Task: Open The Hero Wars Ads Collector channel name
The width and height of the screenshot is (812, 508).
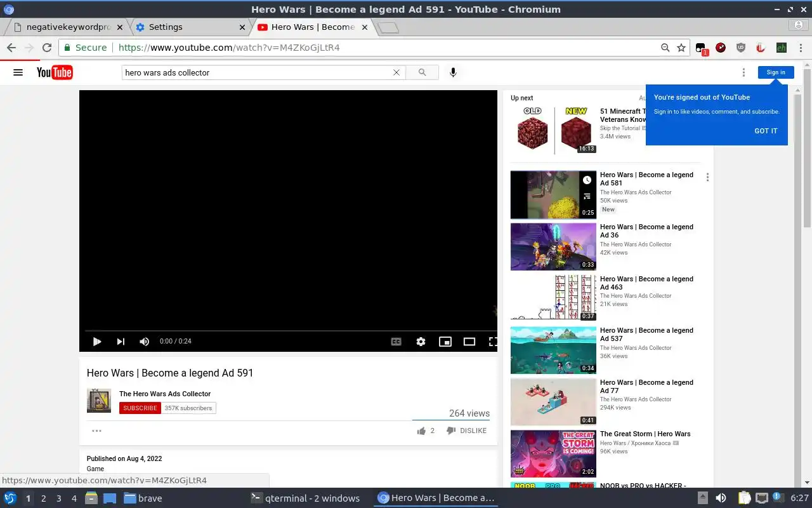Action: 165,394
